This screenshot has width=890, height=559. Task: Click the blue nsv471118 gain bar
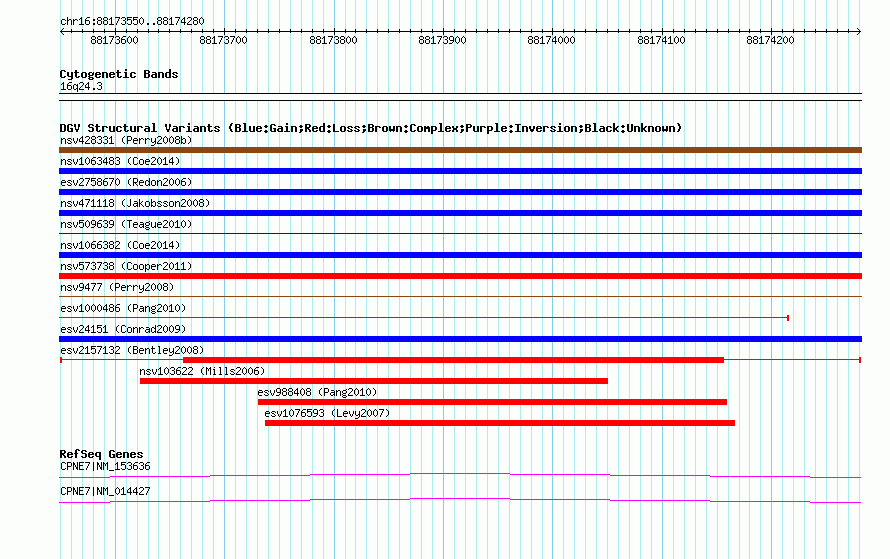[460, 213]
